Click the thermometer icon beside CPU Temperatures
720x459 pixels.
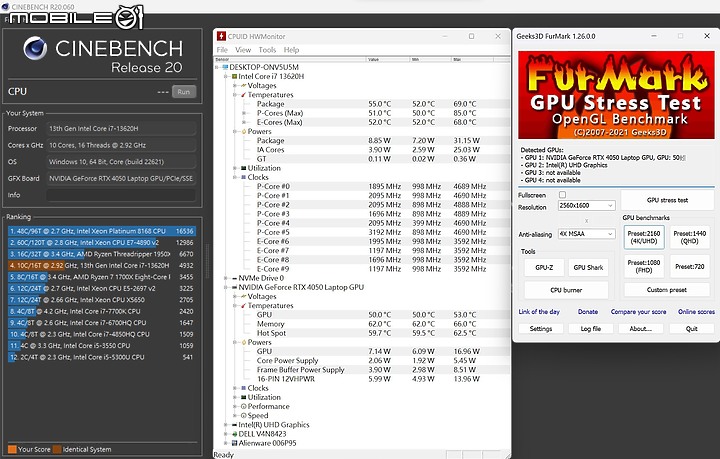[243, 95]
